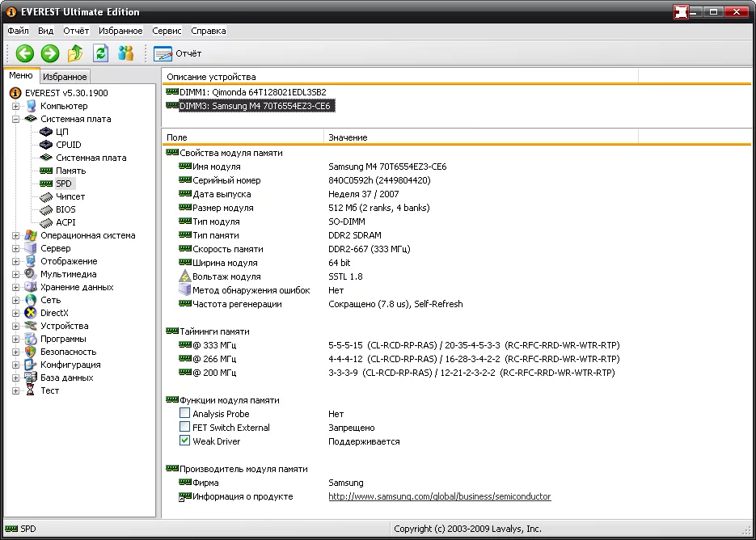Click the Refresh toolbar icon
This screenshot has width=756, height=540.
(100, 53)
